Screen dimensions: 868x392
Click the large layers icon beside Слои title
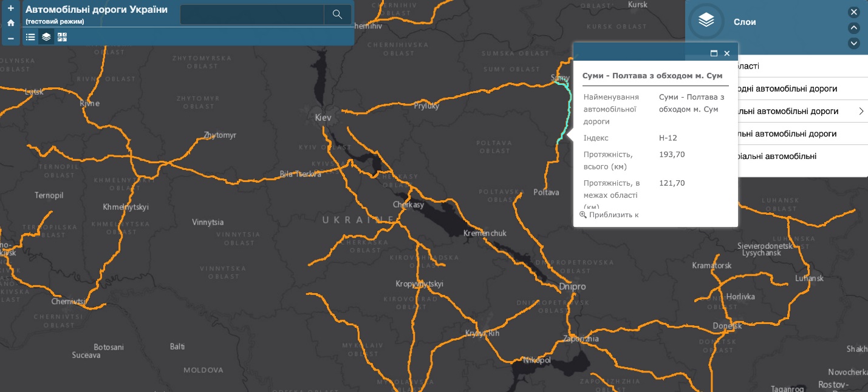tap(706, 21)
